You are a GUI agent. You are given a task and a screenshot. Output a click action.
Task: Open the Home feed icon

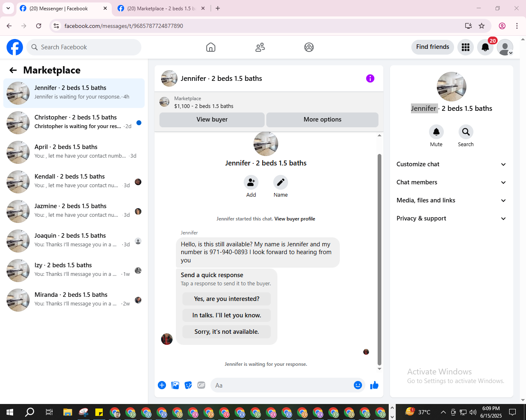click(x=211, y=47)
